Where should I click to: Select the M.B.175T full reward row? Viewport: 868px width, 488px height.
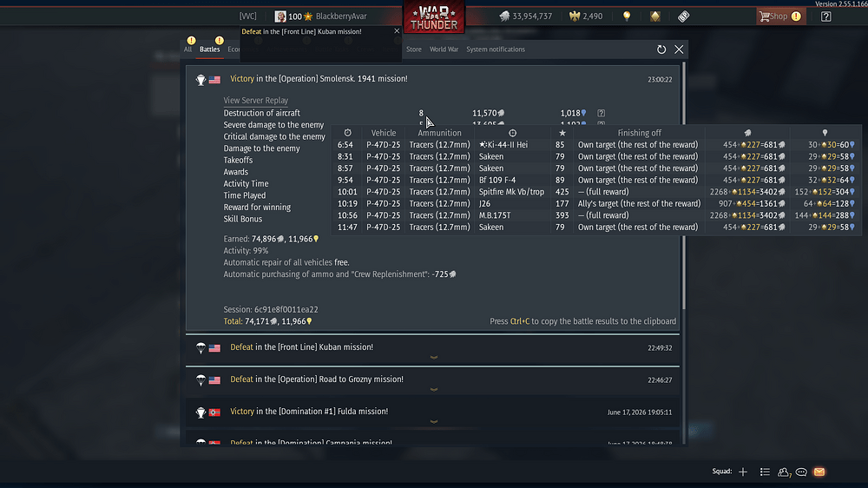(595, 215)
